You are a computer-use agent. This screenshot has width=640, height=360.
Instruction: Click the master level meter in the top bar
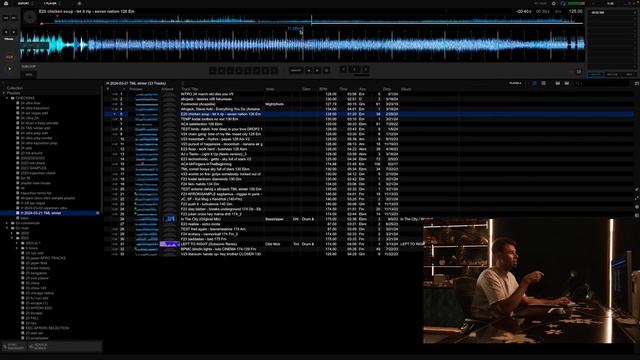pyautogui.click(x=576, y=3)
